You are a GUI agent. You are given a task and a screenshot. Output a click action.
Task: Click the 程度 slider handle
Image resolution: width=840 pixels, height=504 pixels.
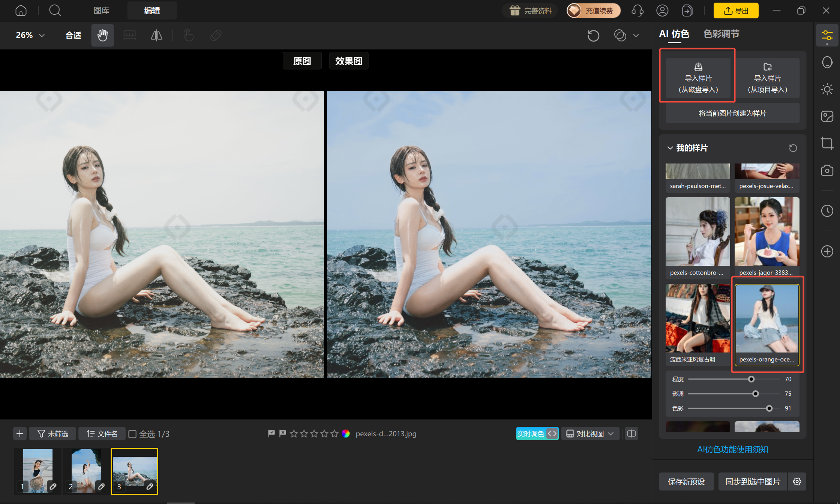pyautogui.click(x=751, y=379)
